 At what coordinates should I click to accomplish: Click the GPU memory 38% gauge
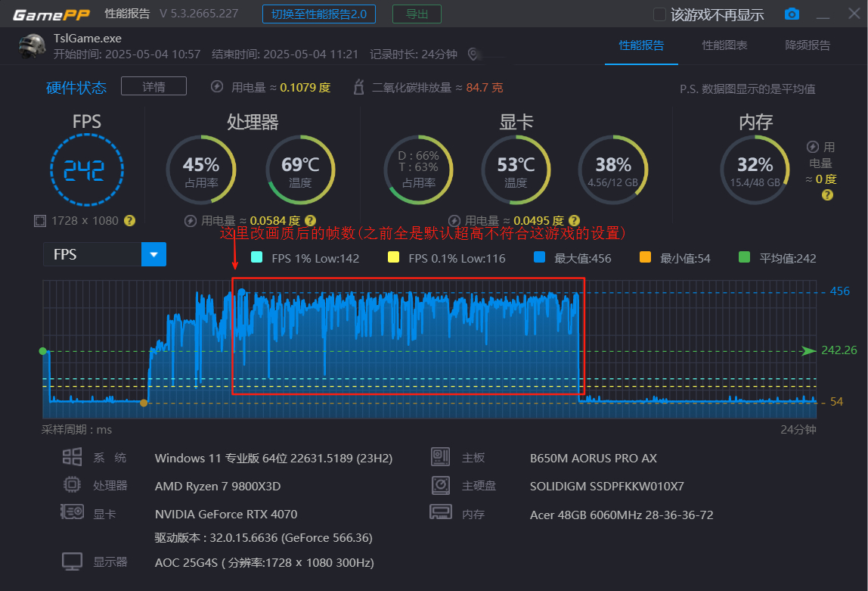612,170
